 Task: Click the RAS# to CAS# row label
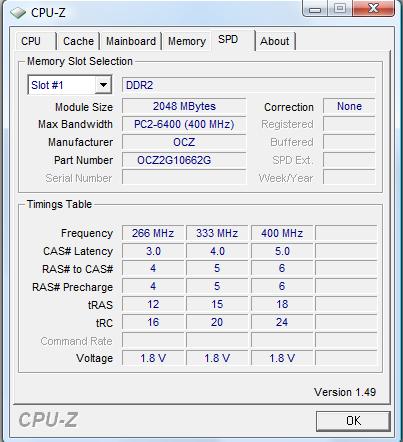click(x=78, y=269)
